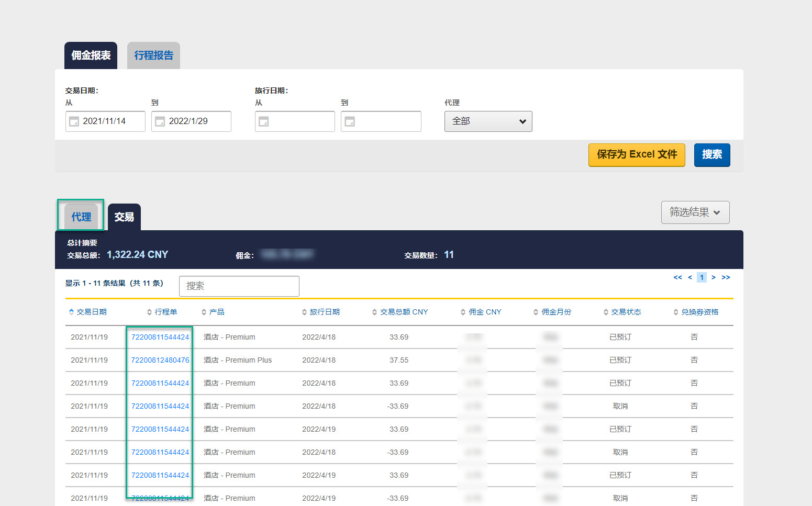This screenshot has height=506, width=812.
Task: Sort by 交易总额 CNY column arrows
Action: pos(374,312)
